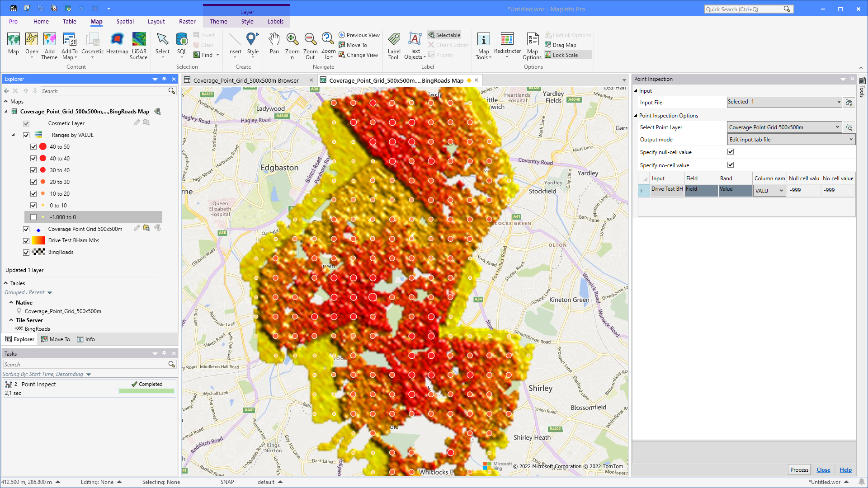Click the Drag Map button
868x488 pixels.
coord(561,45)
